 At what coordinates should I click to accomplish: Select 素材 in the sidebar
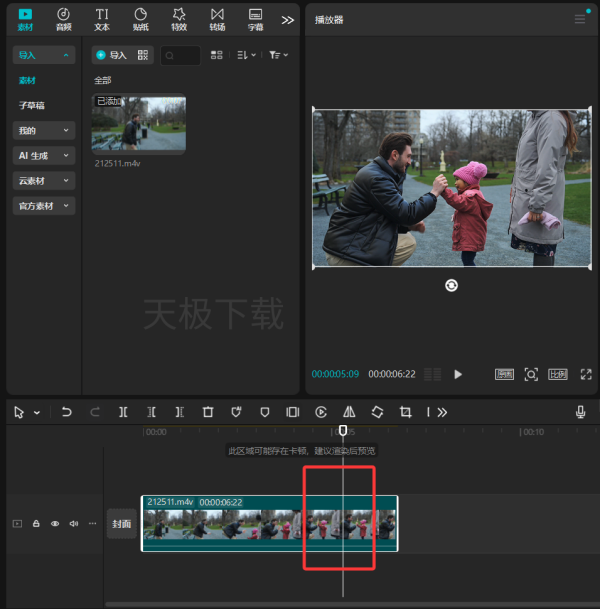point(27,80)
